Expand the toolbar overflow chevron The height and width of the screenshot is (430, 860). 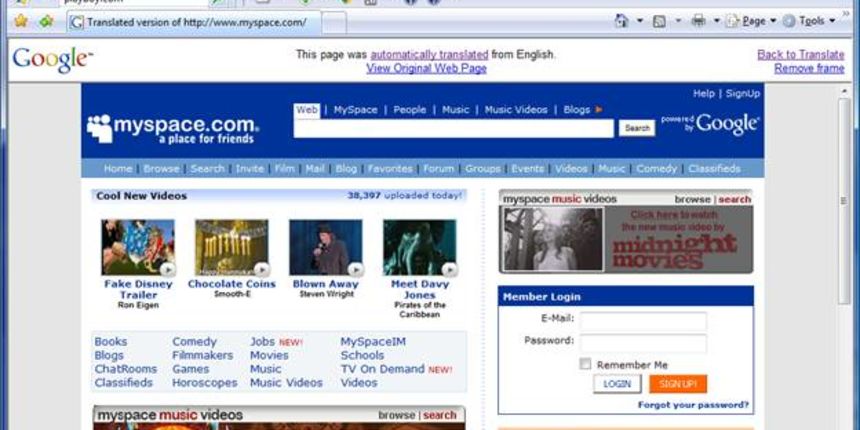pyautogui.click(x=846, y=12)
